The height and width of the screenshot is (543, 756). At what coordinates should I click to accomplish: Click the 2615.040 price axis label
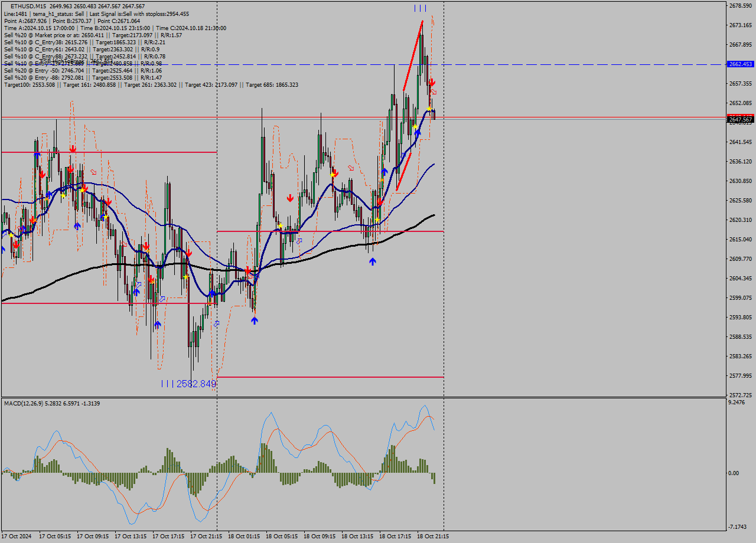tap(741, 240)
